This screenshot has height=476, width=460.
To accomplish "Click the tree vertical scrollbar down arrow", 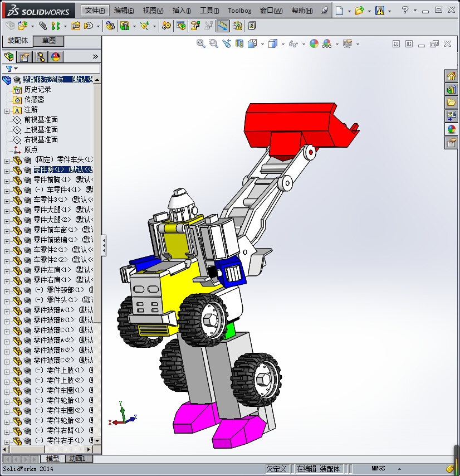I will pos(97,440).
